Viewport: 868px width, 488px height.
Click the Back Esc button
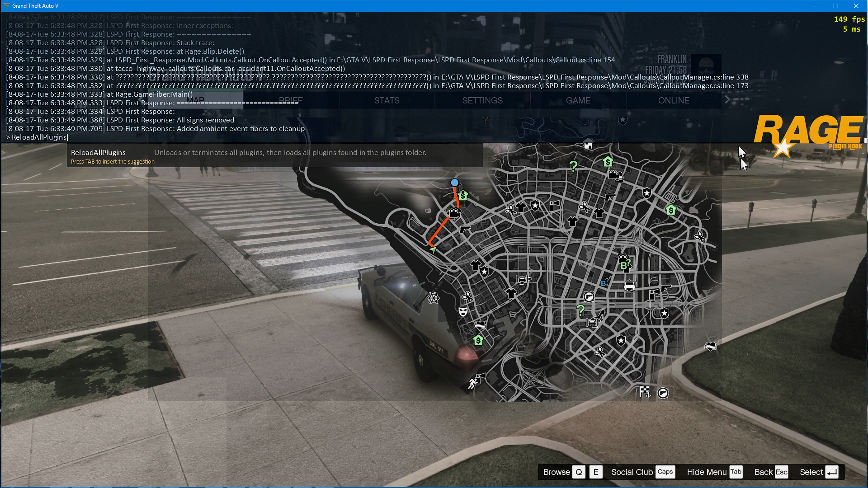click(771, 472)
